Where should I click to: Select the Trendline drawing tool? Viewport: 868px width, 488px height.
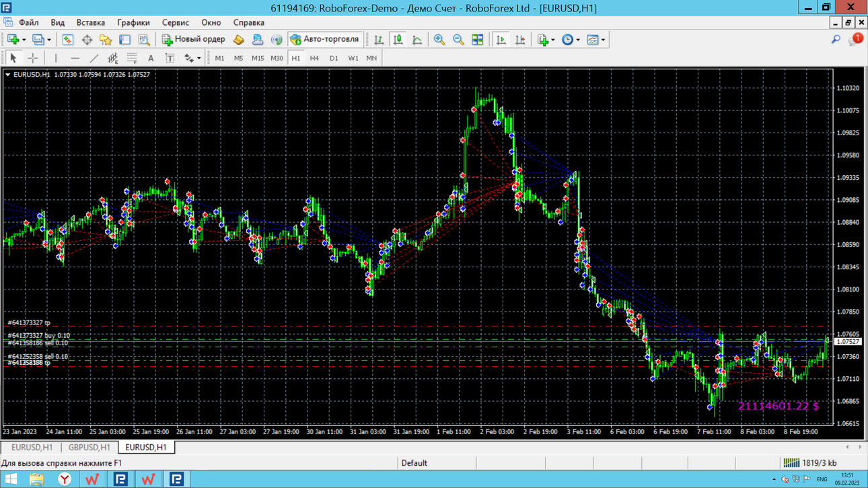94,58
